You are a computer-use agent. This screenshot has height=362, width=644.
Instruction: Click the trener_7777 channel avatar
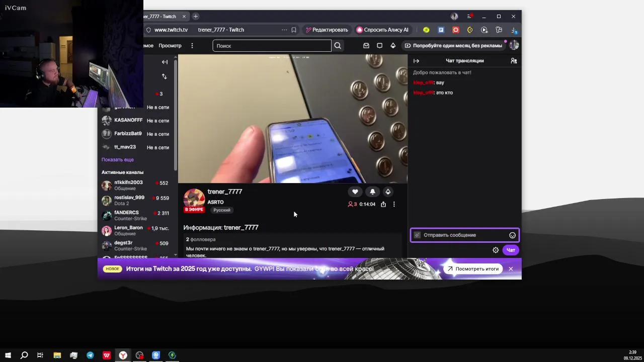[x=194, y=199]
